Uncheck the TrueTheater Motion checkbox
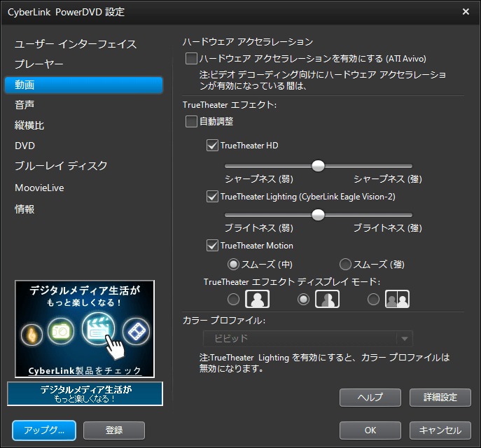 click(x=212, y=245)
